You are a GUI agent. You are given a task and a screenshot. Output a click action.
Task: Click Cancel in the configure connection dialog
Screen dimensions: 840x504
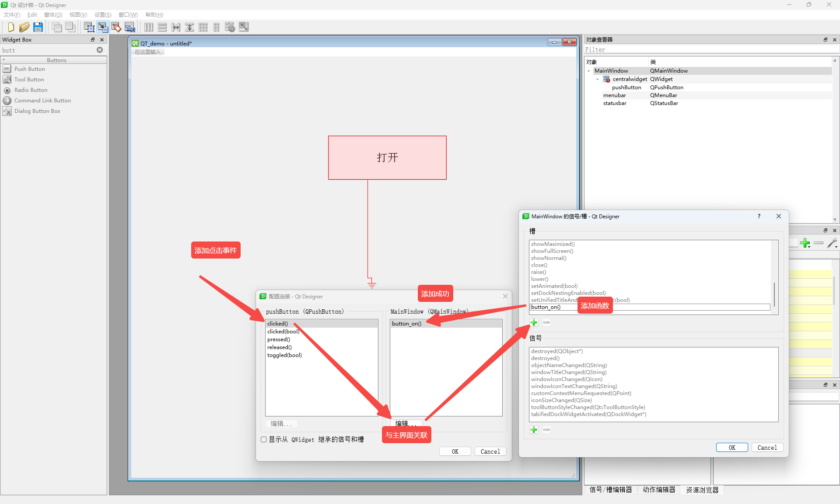[x=490, y=451]
